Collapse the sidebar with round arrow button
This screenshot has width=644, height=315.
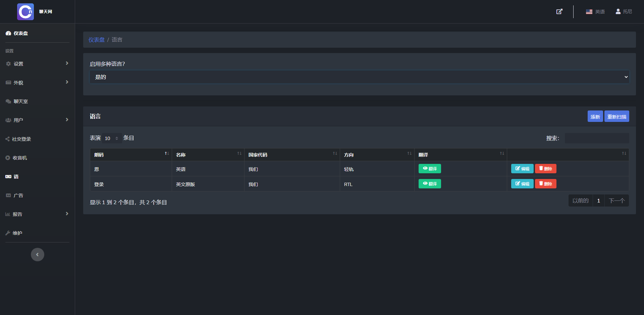(38, 255)
